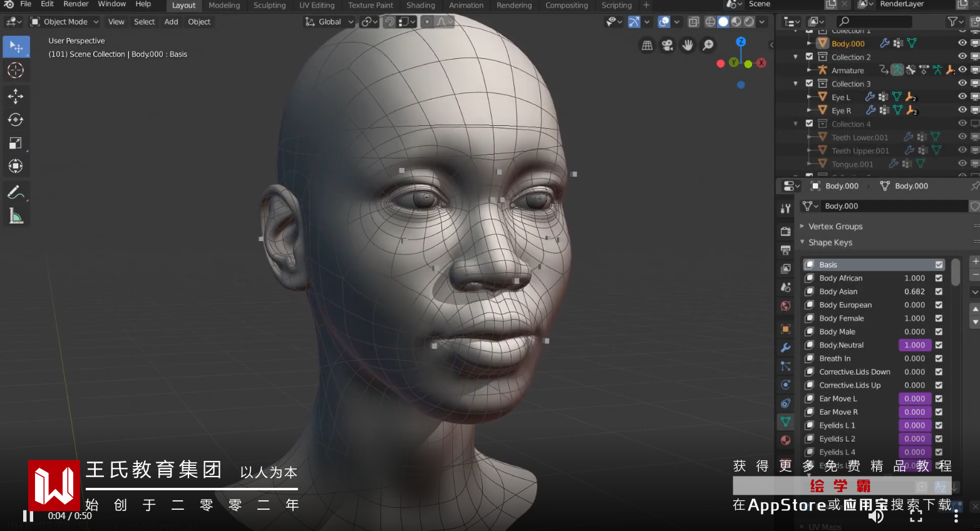Image resolution: width=980 pixels, height=531 pixels.
Task: Open shape key specials dropdown arrow
Action: pyautogui.click(x=975, y=292)
